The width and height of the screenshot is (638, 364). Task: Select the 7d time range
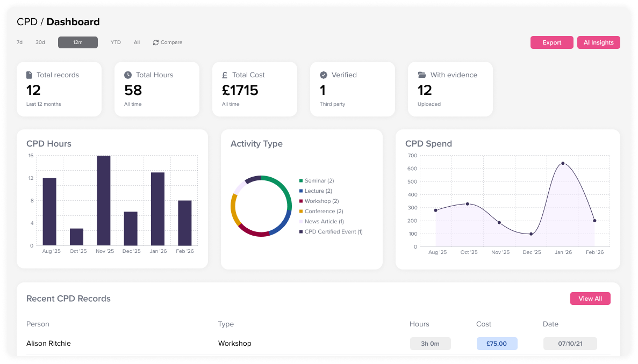point(19,42)
